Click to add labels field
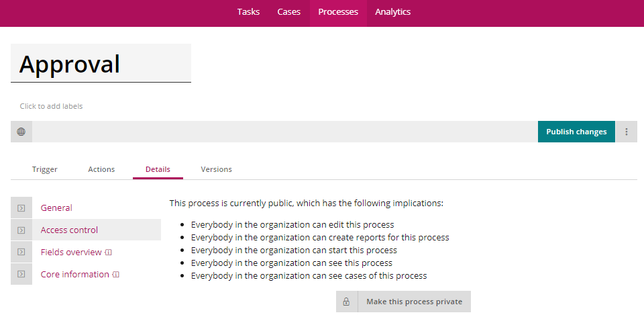 52,106
